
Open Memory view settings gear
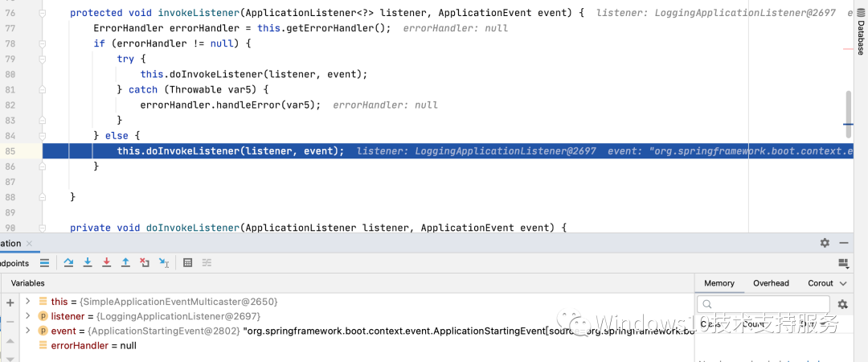[x=842, y=304]
